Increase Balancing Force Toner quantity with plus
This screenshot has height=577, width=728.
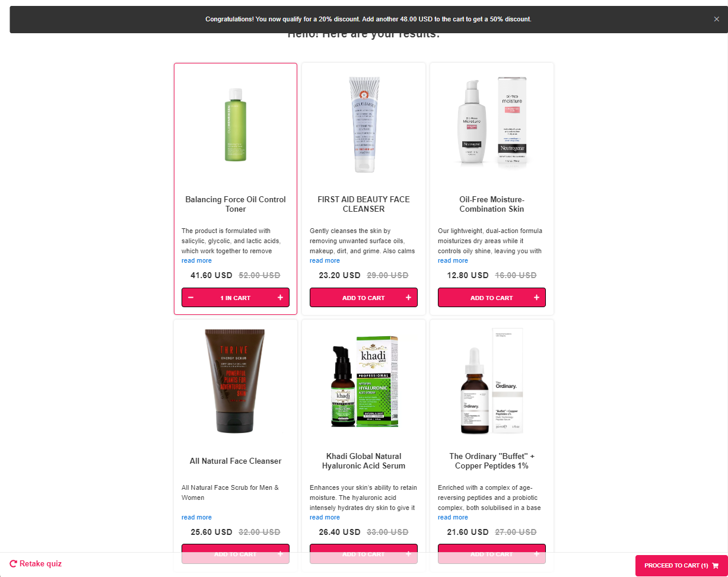tap(280, 298)
